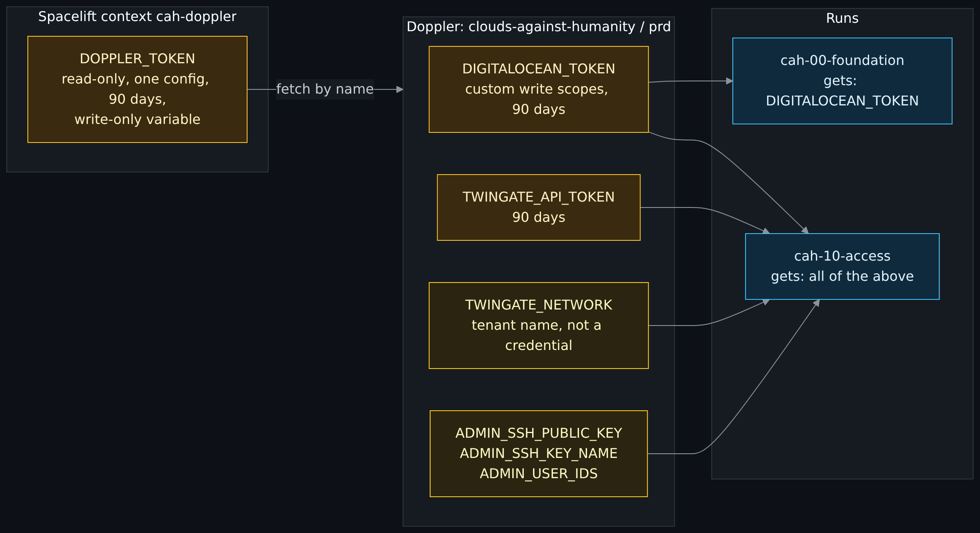
Task: Select the ADMIN_SSH_PUBLIC_KEY node
Action: click(x=538, y=454)
